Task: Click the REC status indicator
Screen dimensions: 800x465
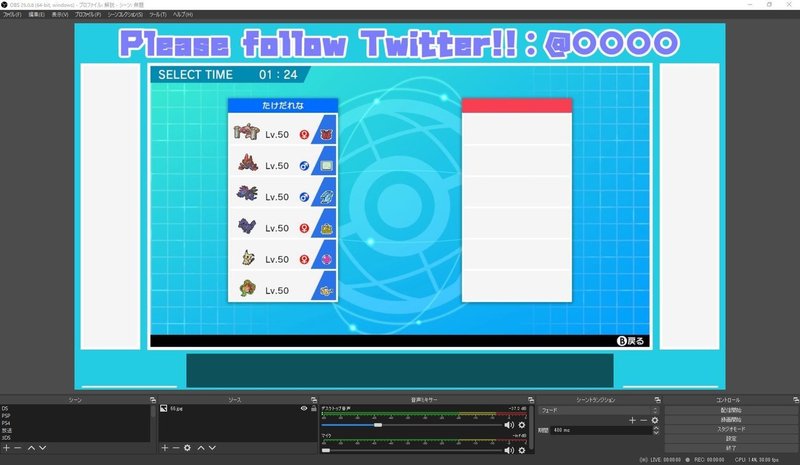Action: tap(705, 460)
